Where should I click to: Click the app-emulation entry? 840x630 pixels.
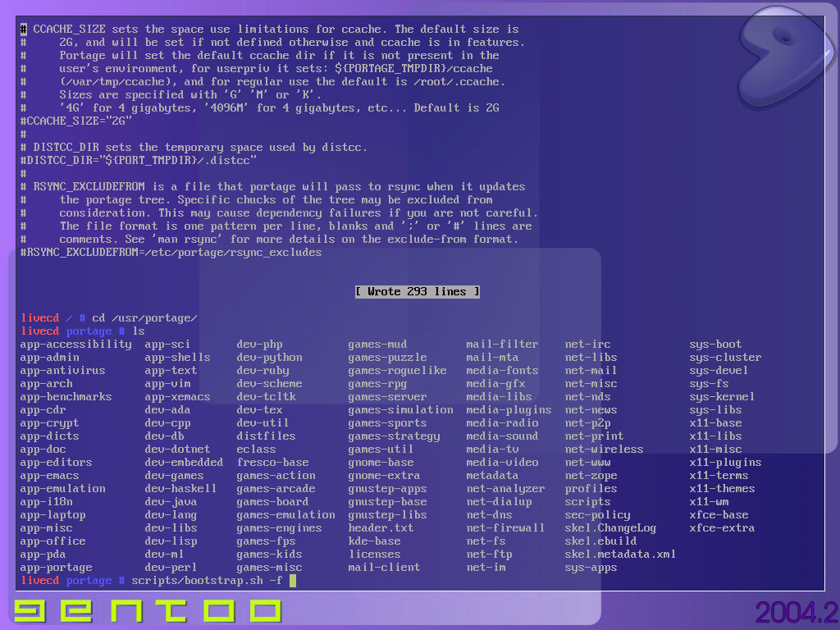(62, 489)
